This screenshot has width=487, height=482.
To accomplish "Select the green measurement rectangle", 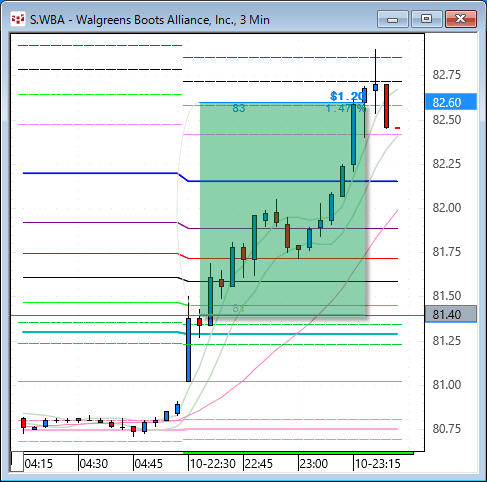I will coord(283,209).
